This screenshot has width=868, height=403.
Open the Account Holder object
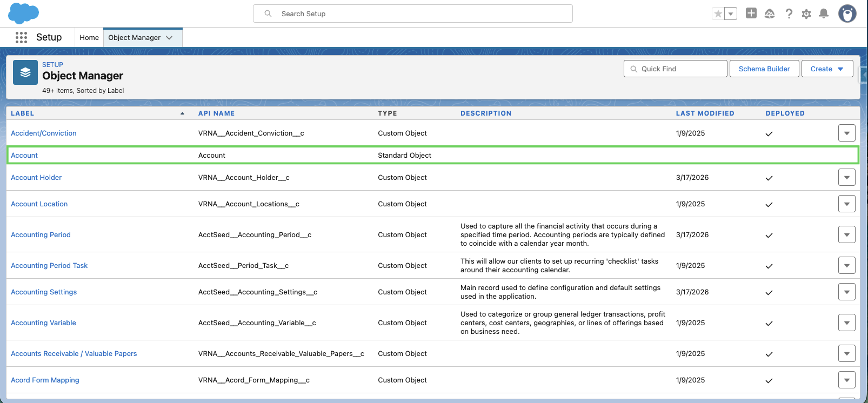(36, 178)
